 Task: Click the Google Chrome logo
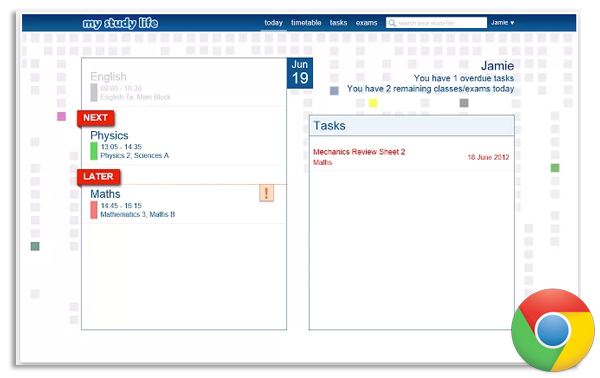click(x=553, y=330)
